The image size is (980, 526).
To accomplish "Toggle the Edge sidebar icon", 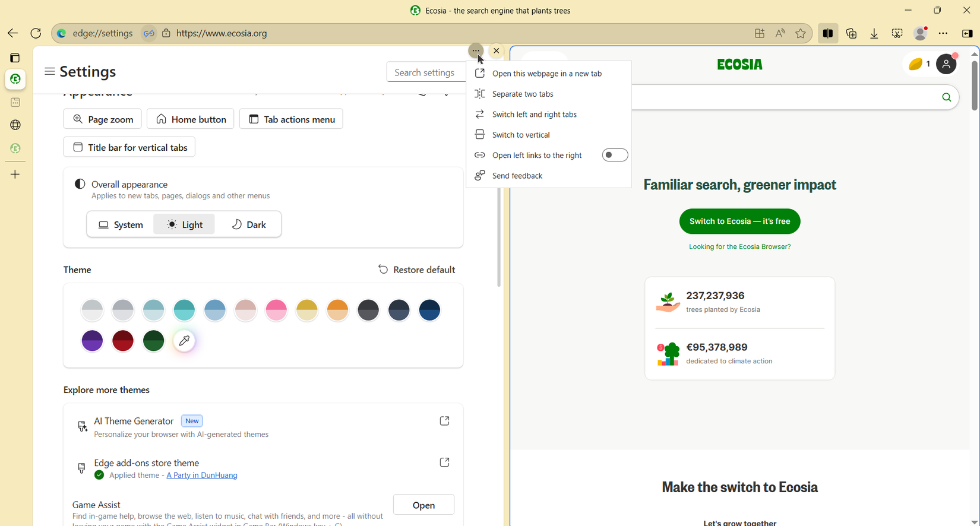I will pos(967,33).
